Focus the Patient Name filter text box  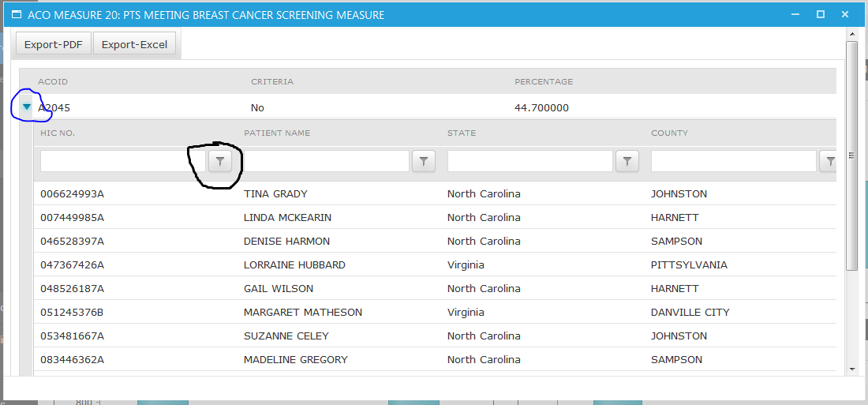coord(327,161)
